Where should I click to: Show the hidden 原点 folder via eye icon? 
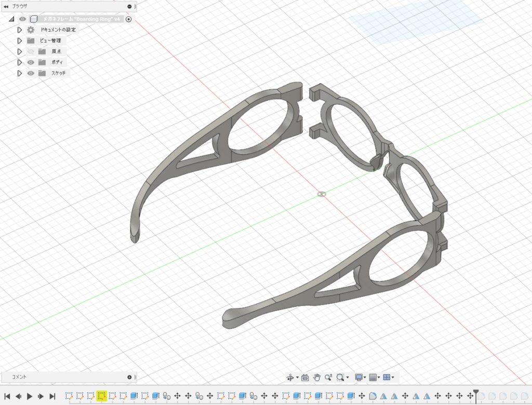[x=31, y=51]
